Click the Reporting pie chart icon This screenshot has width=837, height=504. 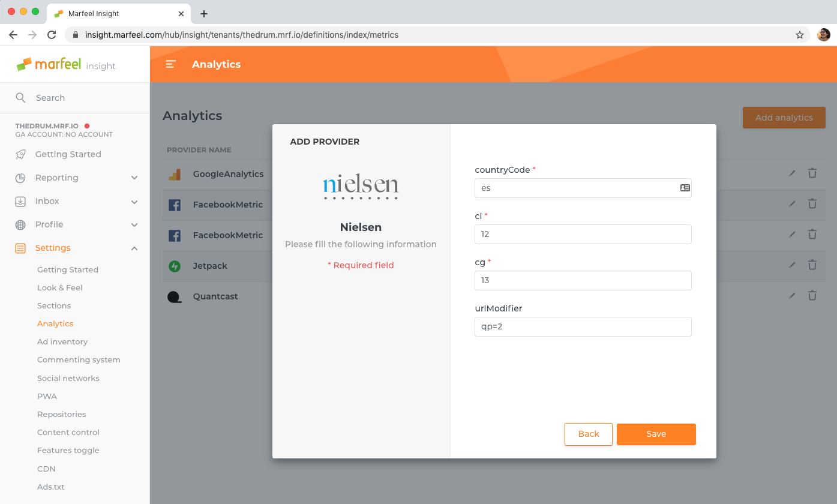coord(20,178)
